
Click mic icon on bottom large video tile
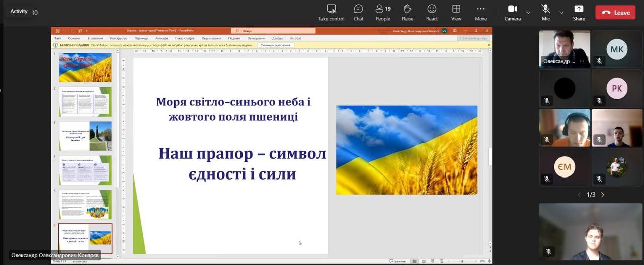coord(548,251)
